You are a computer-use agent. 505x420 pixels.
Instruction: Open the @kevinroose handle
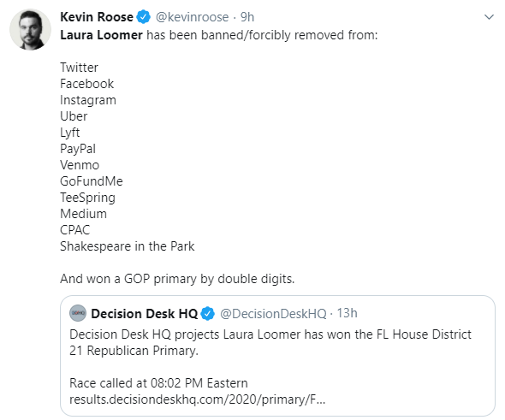pos(193,17)
